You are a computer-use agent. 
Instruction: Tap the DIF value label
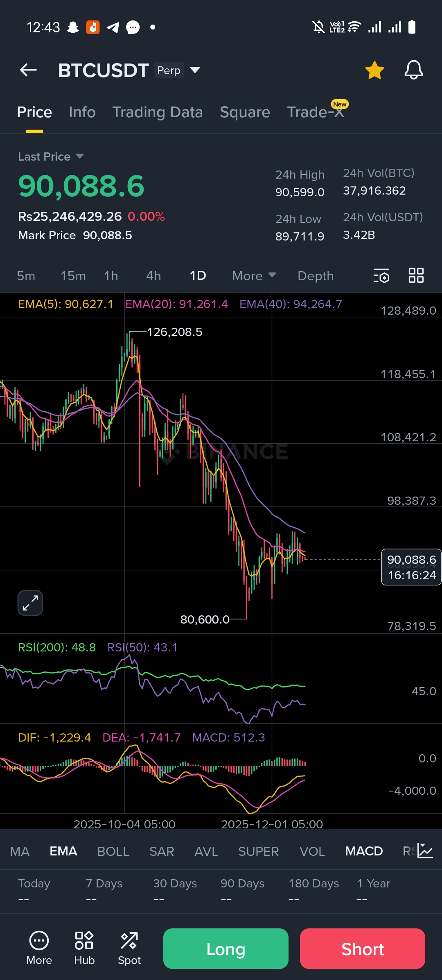click(54, 737)
